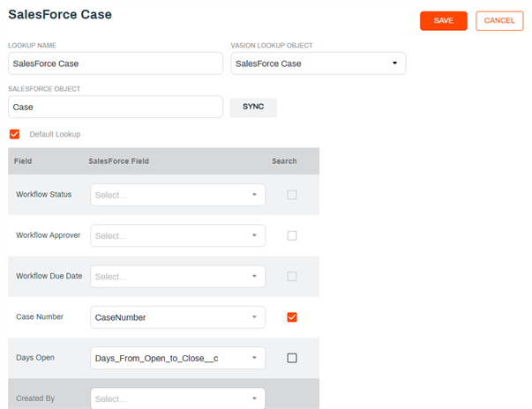The image size is (532, 409).
Task: Click the SalesForce Field column header
Action: point(119,161)
